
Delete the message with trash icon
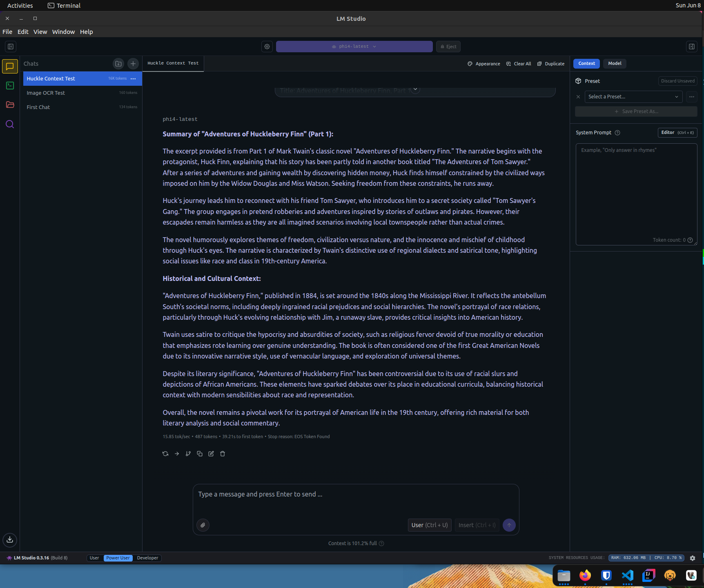tap(223, 454)
